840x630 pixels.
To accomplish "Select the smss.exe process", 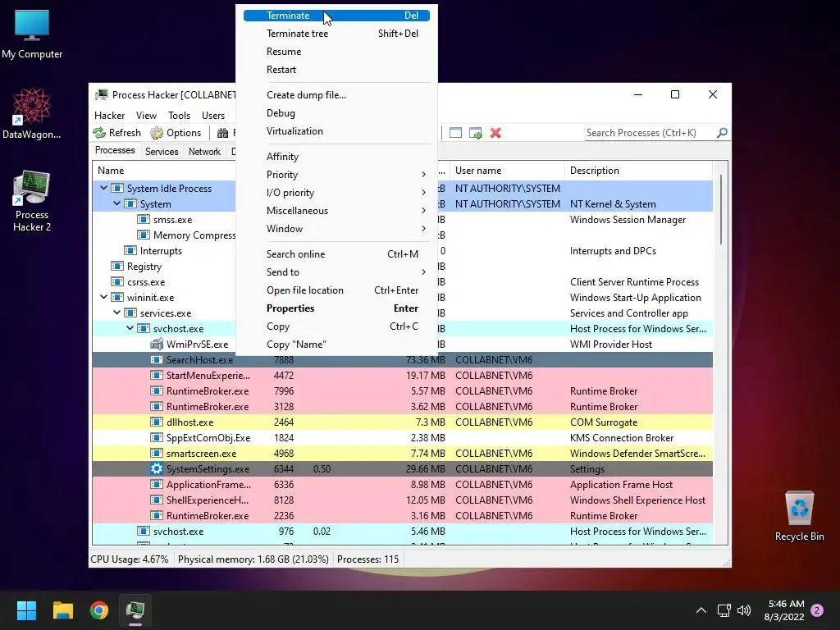I will (x=172, y=220).
